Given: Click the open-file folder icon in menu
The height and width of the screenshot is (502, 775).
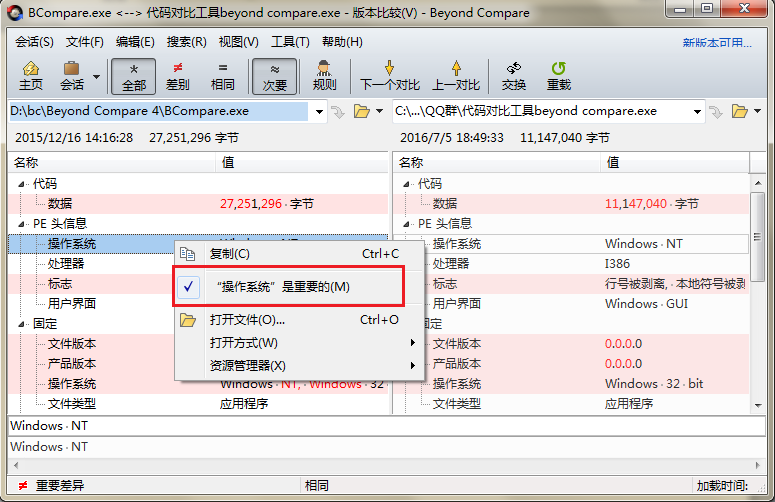Looking at the screenshot, I should coord(188,320).
